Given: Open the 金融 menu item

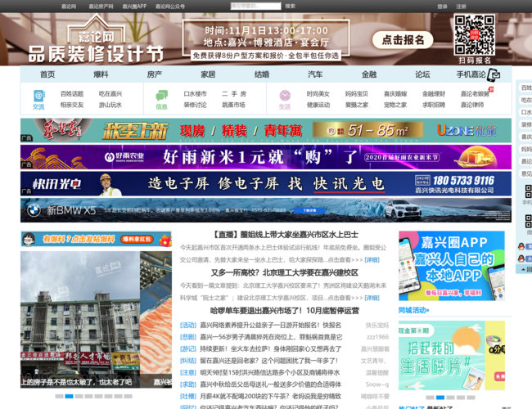Looking at the screenshot, I should (x=369, y=74).
